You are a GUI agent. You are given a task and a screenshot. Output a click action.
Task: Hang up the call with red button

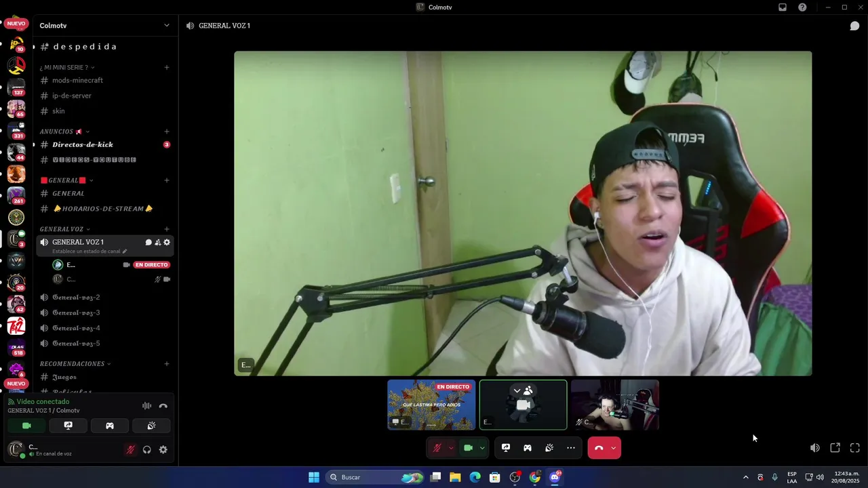(x=599, y=448)
